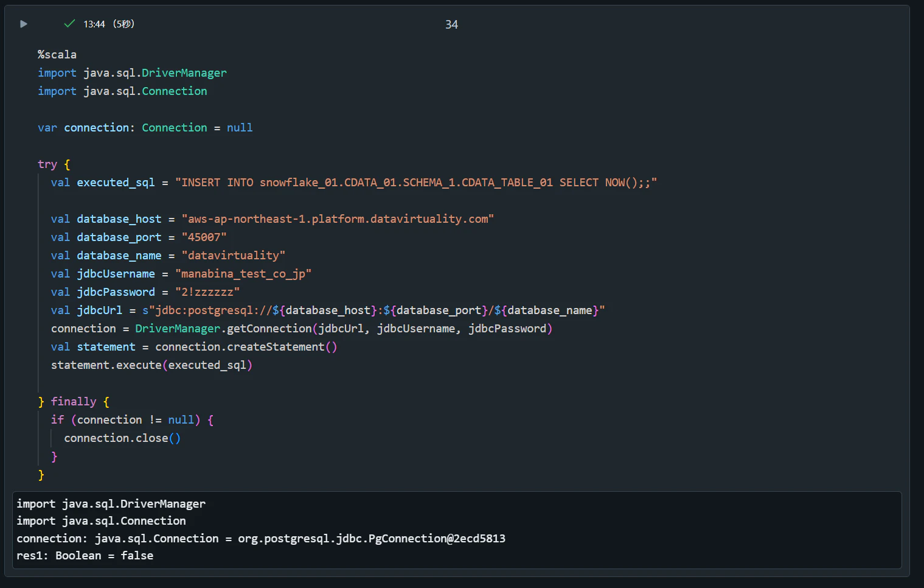Click the INSERT INTO SQL string

416,183
